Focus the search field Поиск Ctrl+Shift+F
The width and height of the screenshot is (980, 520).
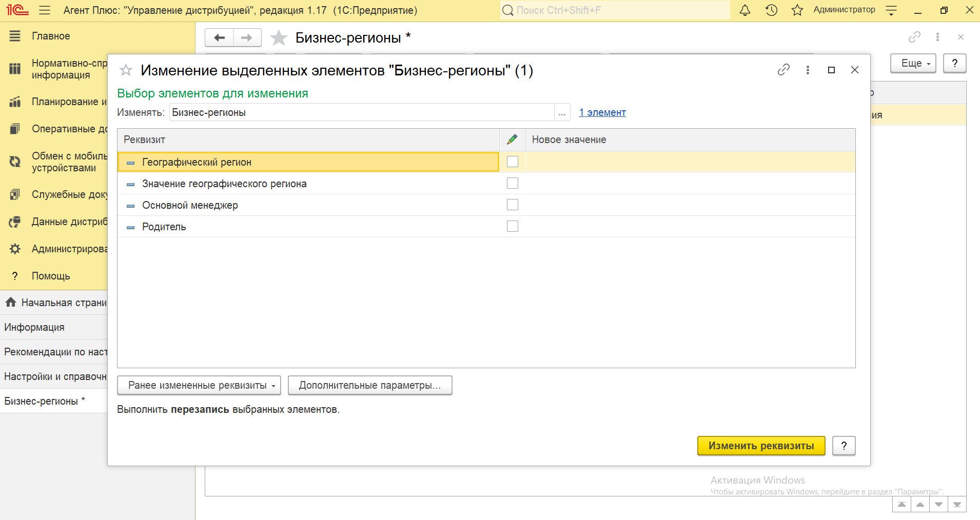(616, 10)
